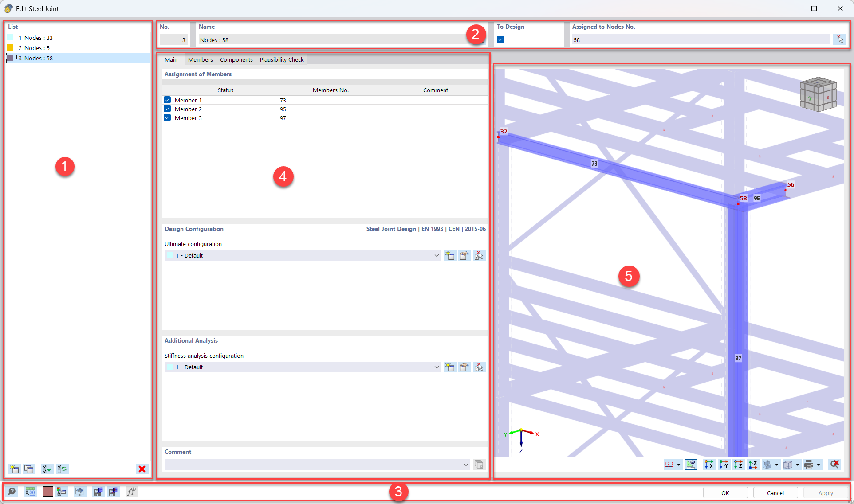Click the Cancel button
Viewport: 854px width, 504px height.
coord(775,493)
